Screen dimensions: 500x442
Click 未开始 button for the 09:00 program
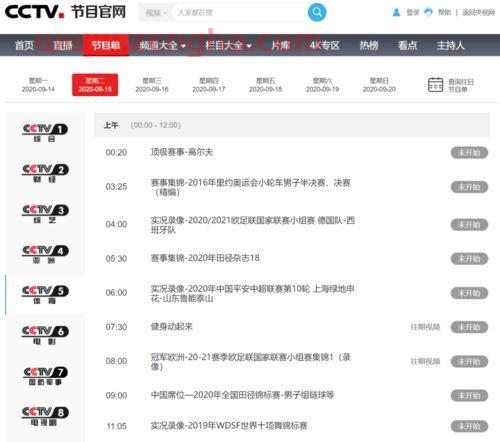coord(469,396)
